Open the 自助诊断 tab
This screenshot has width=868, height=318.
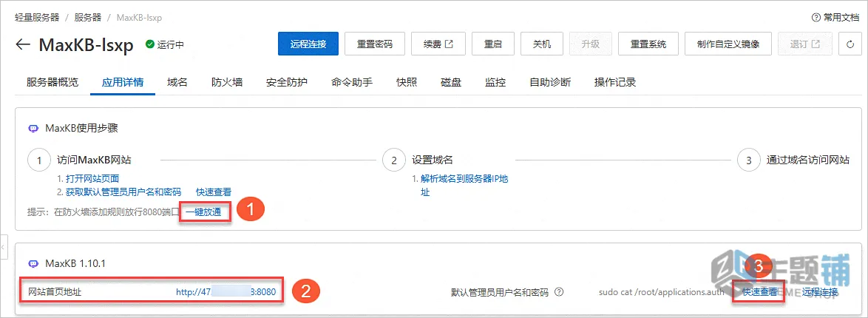[x=550, y=83]
